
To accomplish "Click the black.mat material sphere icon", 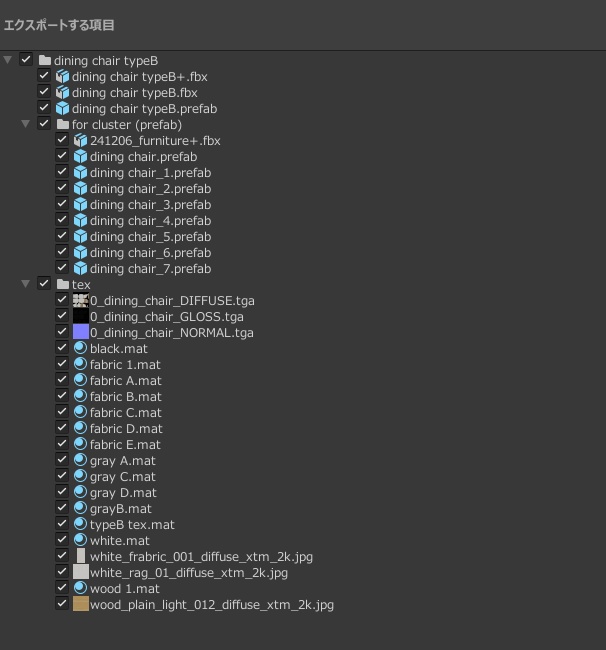I will coord(80,348).
